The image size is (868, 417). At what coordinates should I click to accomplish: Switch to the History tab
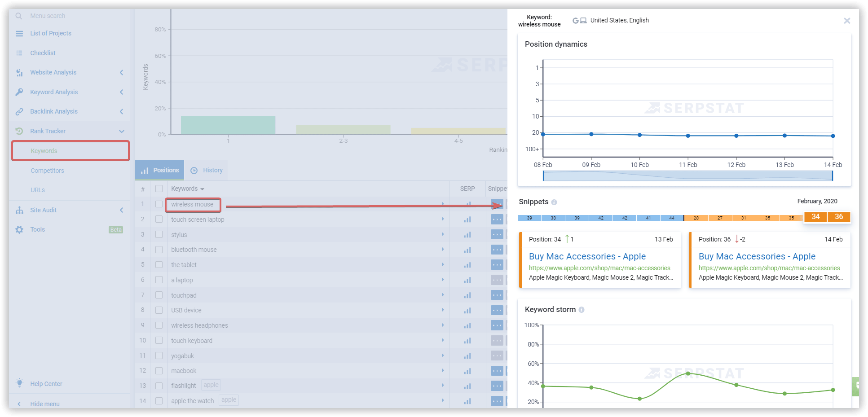[x=207, y=171]
